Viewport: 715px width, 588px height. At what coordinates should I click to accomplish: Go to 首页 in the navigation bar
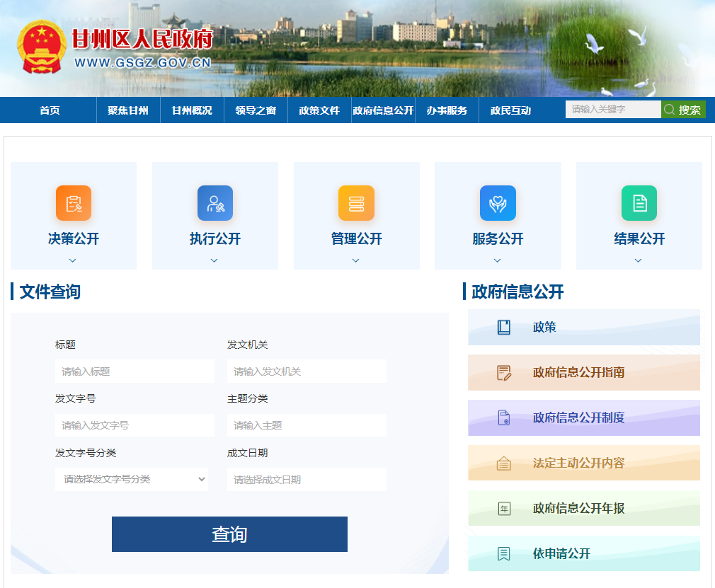[x=50, y=110]
